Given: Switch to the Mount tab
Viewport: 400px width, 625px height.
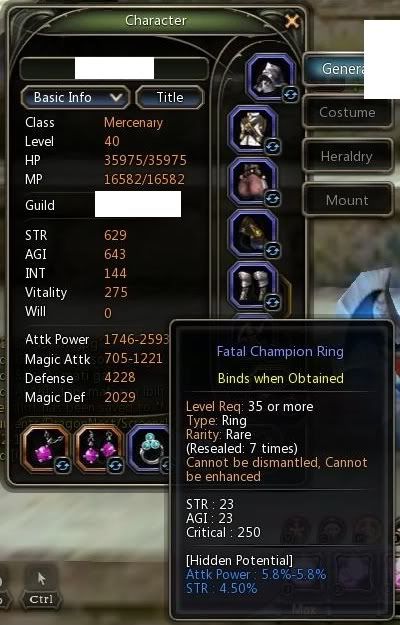Looking at the screenshot, I should point(347,200).
